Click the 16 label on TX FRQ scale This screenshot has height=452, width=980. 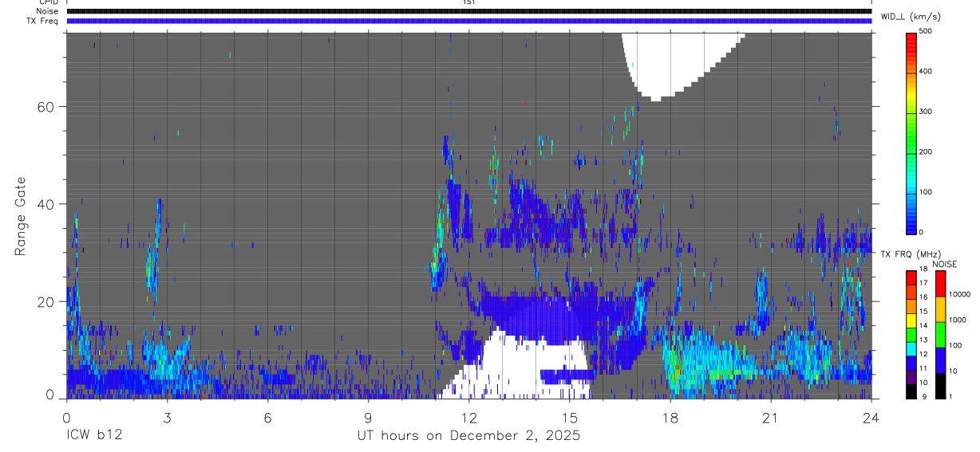tap(923, 297)
